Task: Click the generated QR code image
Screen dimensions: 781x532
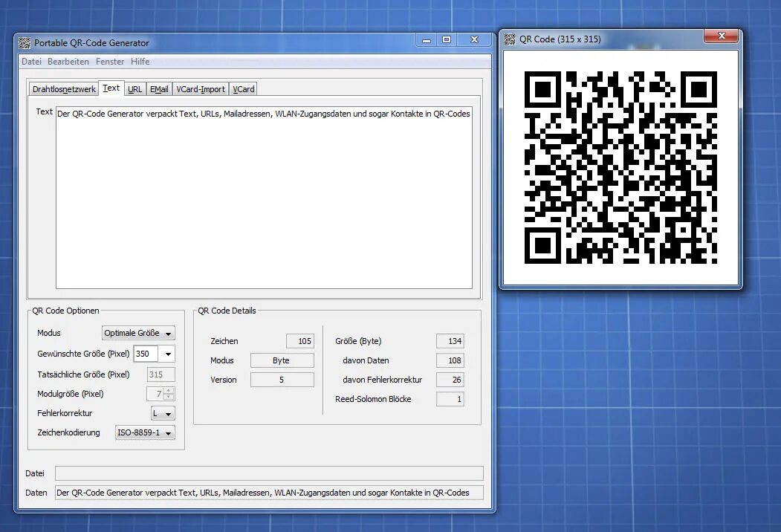Action: (620, 167)
